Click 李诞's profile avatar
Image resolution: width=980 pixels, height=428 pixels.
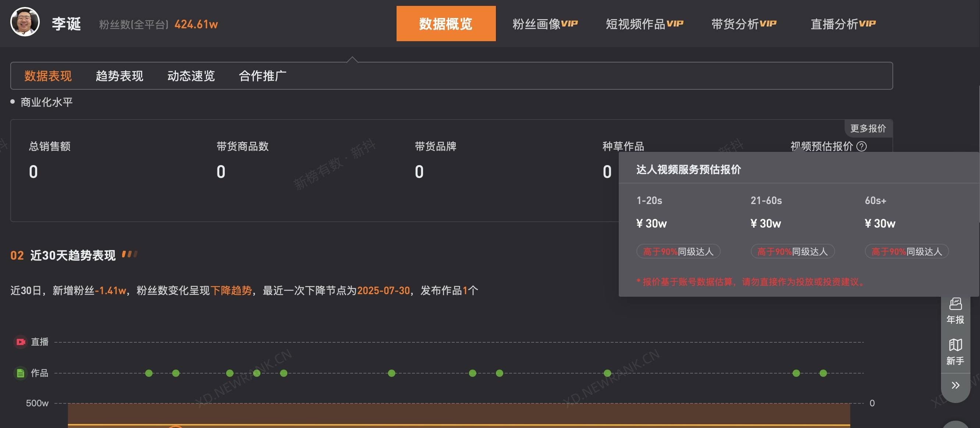pos(24,22)
